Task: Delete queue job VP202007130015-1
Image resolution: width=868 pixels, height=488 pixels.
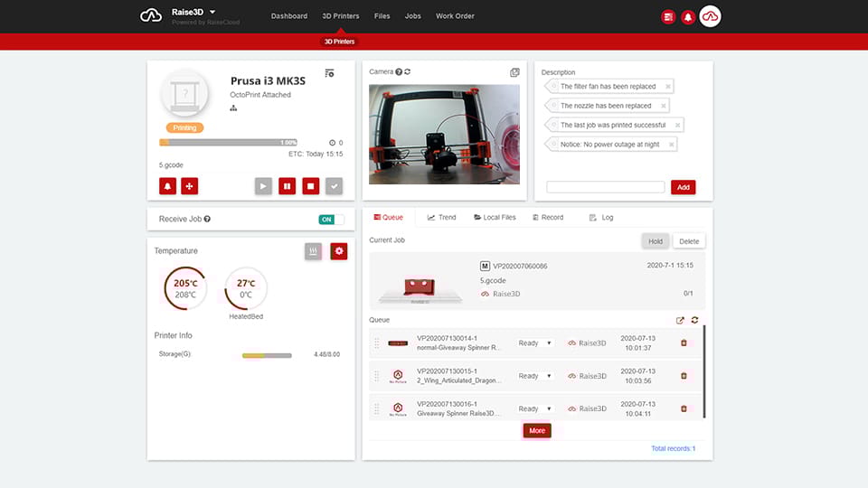Action: click(x=684, y=376)
